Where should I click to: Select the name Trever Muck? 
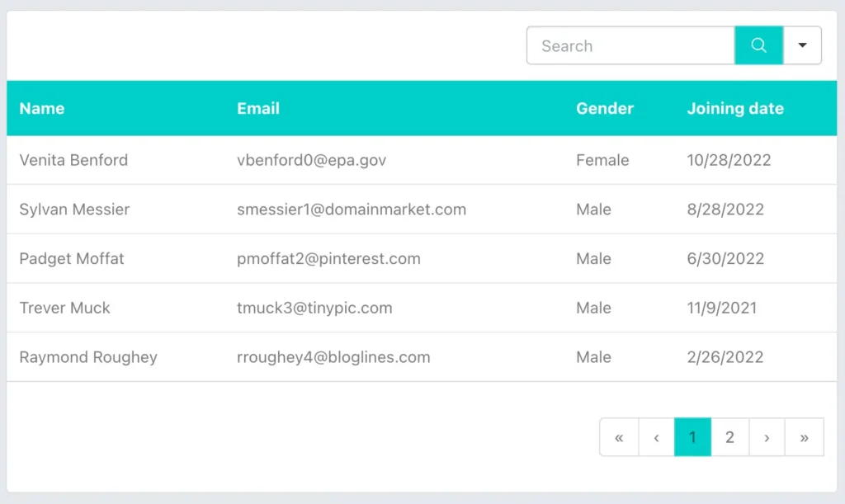point(64,308)
